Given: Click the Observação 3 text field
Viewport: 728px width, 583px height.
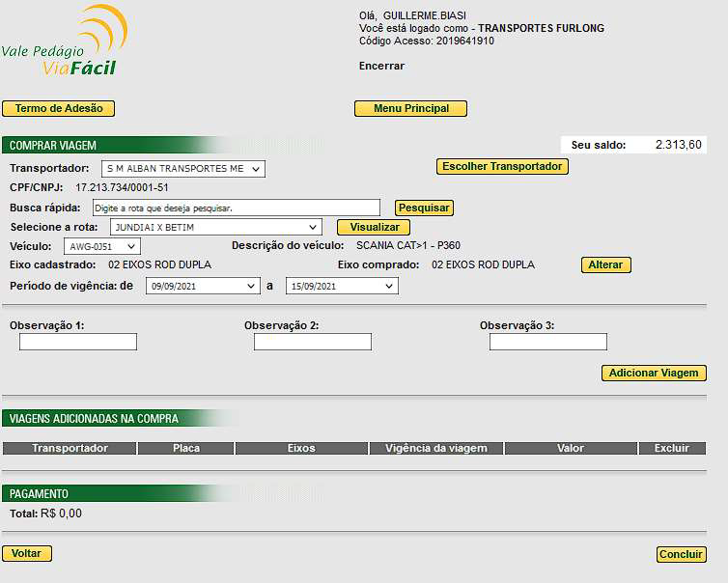Looking at the screenshot, I should coord(547,342).
